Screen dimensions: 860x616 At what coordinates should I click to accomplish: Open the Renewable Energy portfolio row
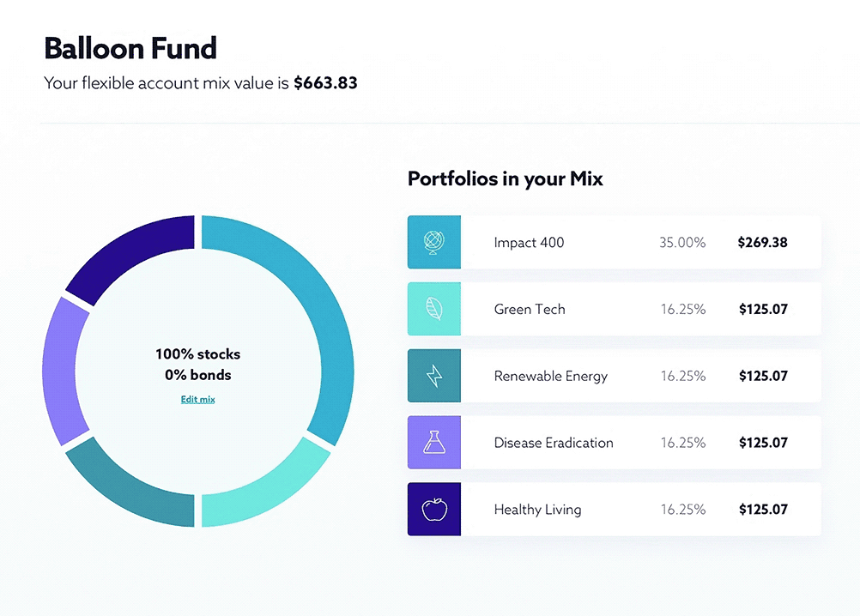click(x=615, y=376)
